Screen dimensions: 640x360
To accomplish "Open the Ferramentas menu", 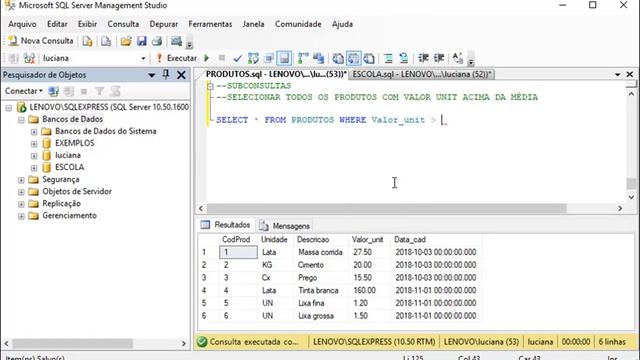I will (210, 24).
